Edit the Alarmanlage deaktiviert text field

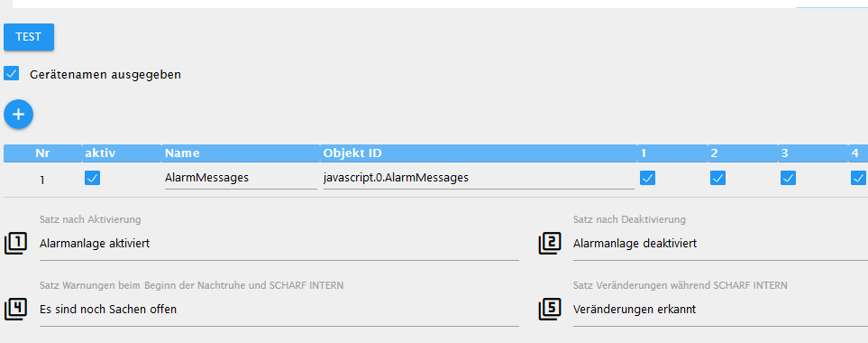point(720,244)
